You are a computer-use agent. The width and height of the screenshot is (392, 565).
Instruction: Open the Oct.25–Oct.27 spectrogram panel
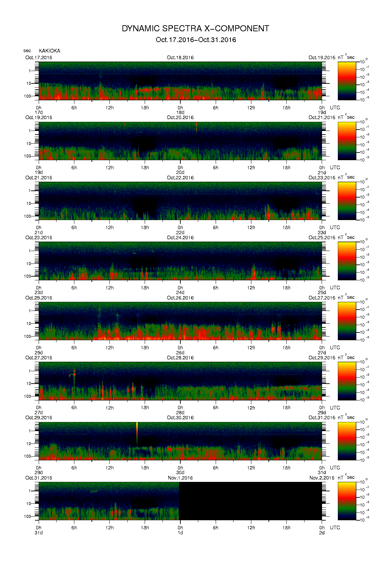180,321
